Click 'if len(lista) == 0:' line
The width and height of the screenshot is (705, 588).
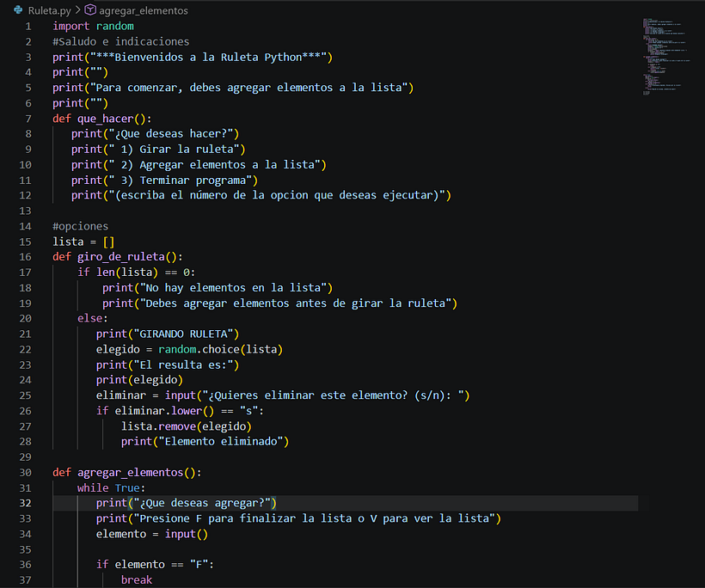(136, 273)
